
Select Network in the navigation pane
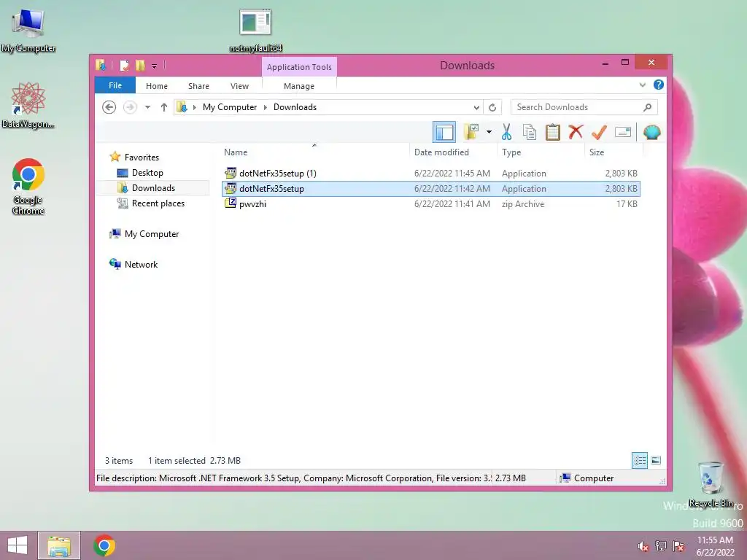tap(141, 264)
